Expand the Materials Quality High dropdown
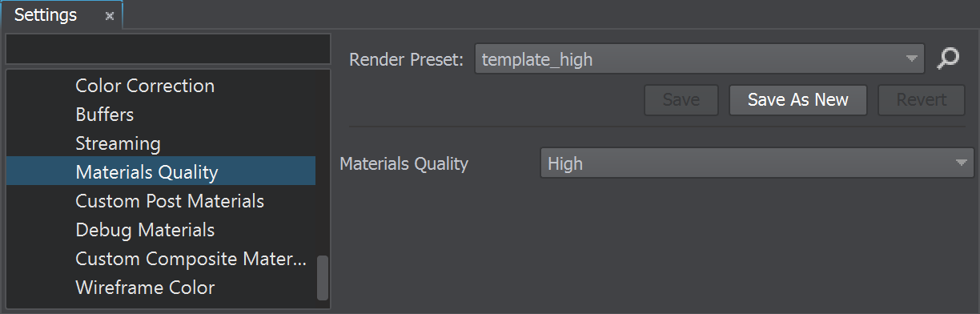This screenshot has height=314, width=980. pos(757,163)
